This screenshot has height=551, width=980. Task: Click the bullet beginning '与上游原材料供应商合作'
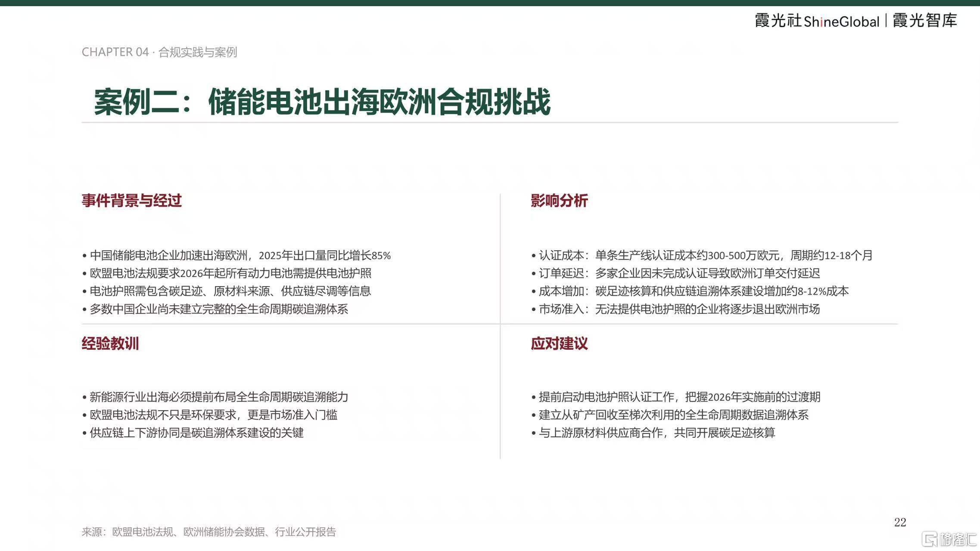(x=653, y=433)
